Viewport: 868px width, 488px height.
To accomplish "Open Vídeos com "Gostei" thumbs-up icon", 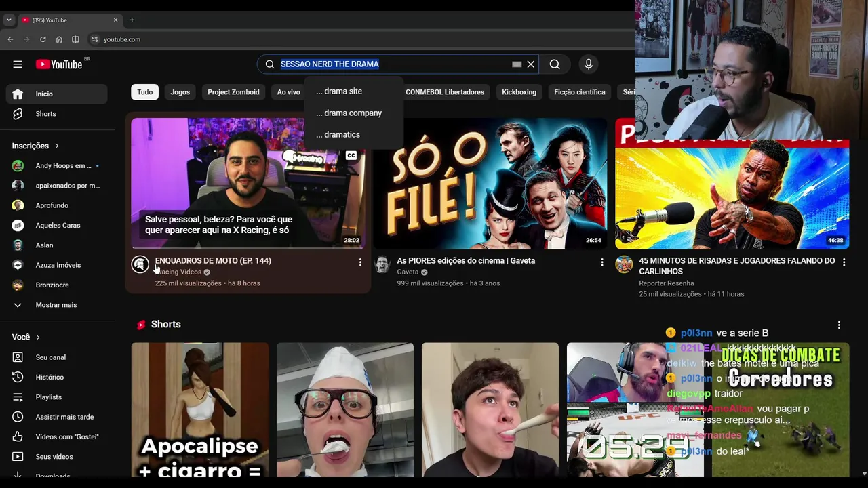I will coord(18,436).
